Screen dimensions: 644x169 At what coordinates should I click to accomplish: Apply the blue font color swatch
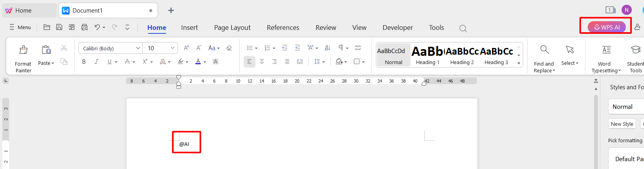tap(198, 62)
